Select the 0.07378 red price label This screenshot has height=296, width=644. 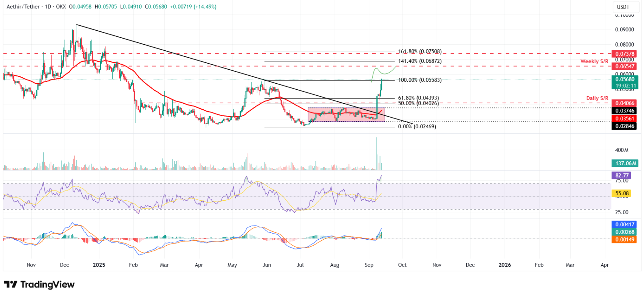624,54
